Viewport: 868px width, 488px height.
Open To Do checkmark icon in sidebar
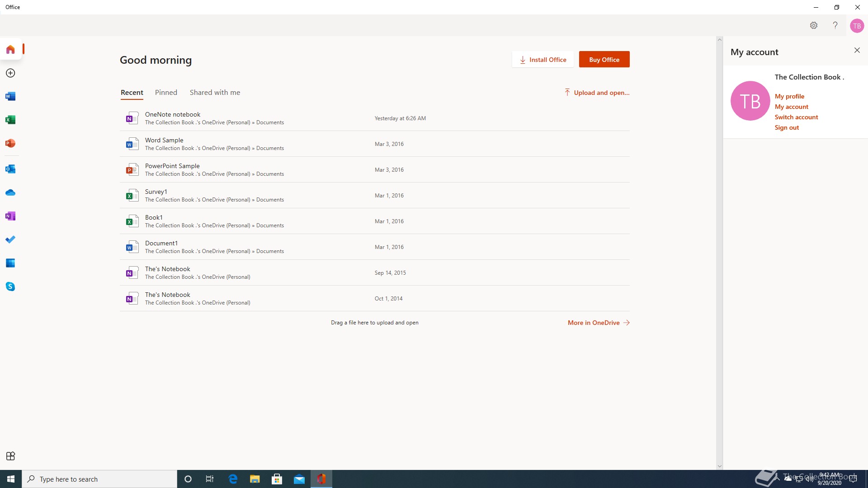10,239
